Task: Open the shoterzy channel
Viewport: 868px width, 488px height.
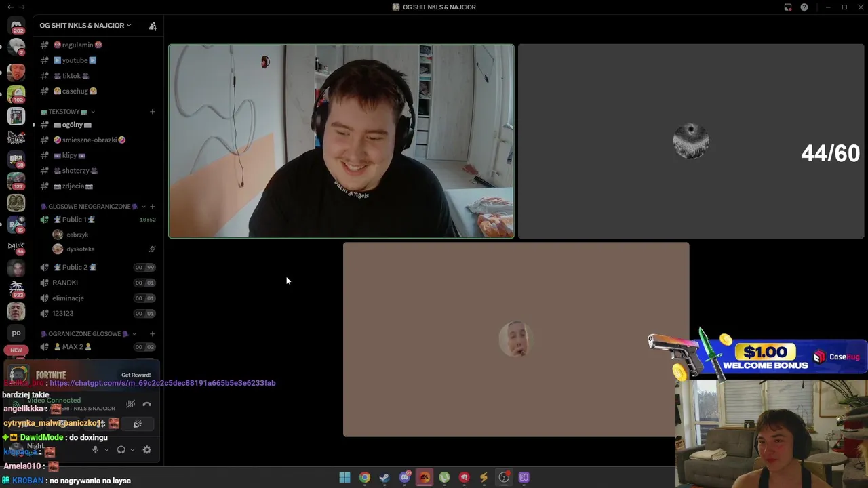Action: coord(98,171)
